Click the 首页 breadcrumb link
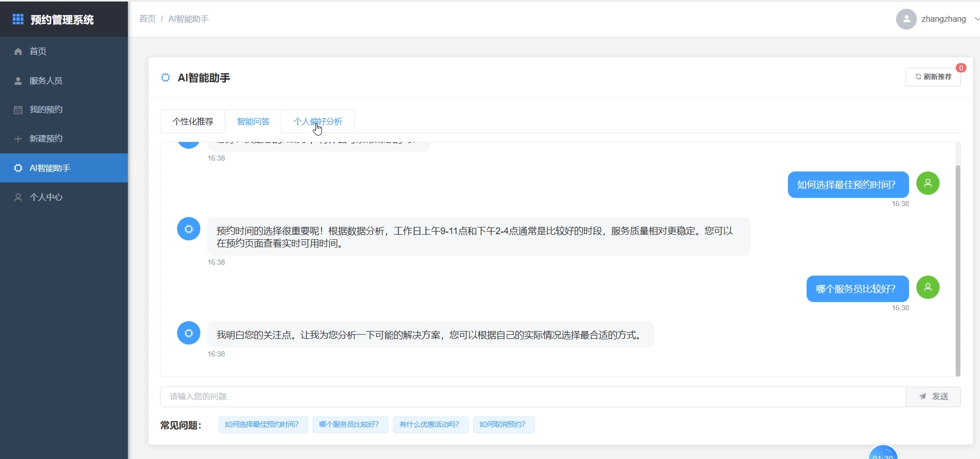Image resolution: width=980 pixels, height=459 pixels. click(148, 19)
